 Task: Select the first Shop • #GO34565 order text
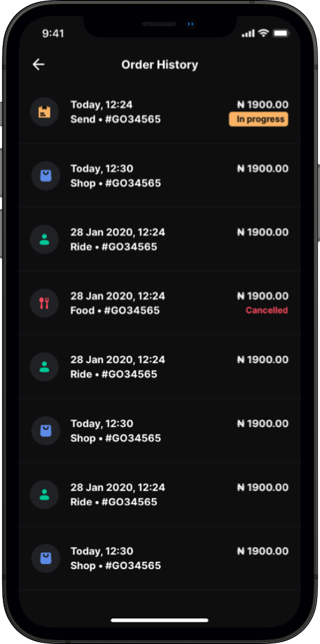115,183
